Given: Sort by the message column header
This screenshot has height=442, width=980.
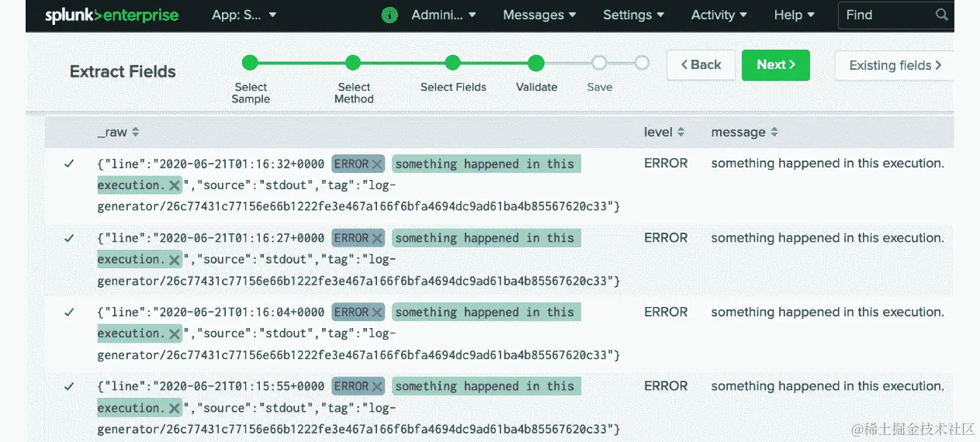Looking at the screenshot, I should pos(744,133).
